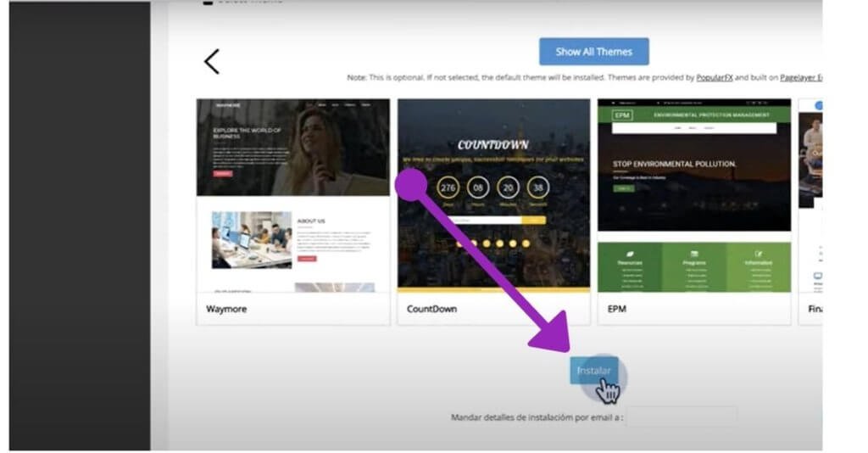
Task: Click the Waymore theme name label
Action: point(226,309)
